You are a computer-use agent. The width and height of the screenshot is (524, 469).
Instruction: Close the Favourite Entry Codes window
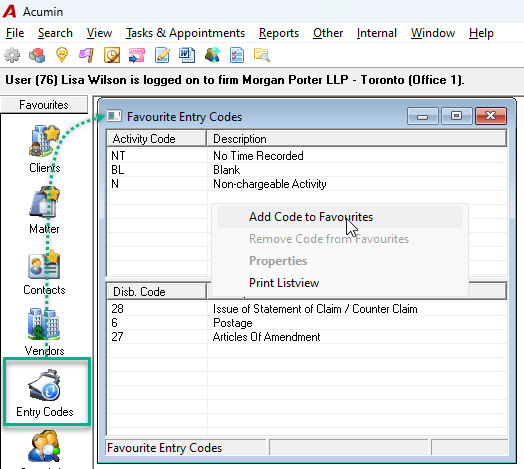click(491, 116)
